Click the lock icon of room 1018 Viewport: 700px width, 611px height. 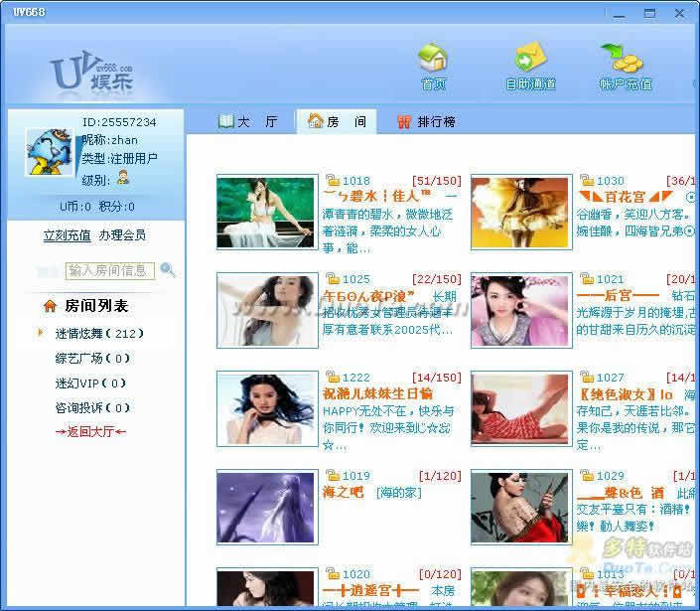[x=333, y=180]
